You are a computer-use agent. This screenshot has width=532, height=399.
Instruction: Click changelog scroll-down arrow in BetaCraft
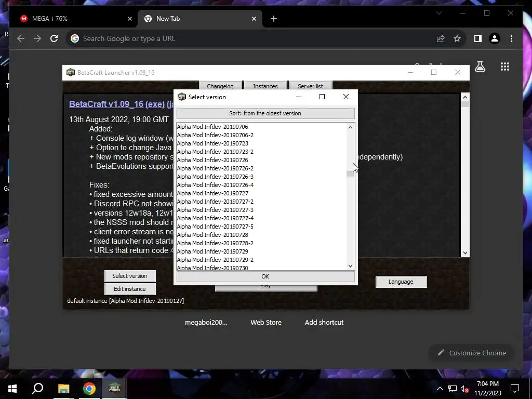coord(465,253)
